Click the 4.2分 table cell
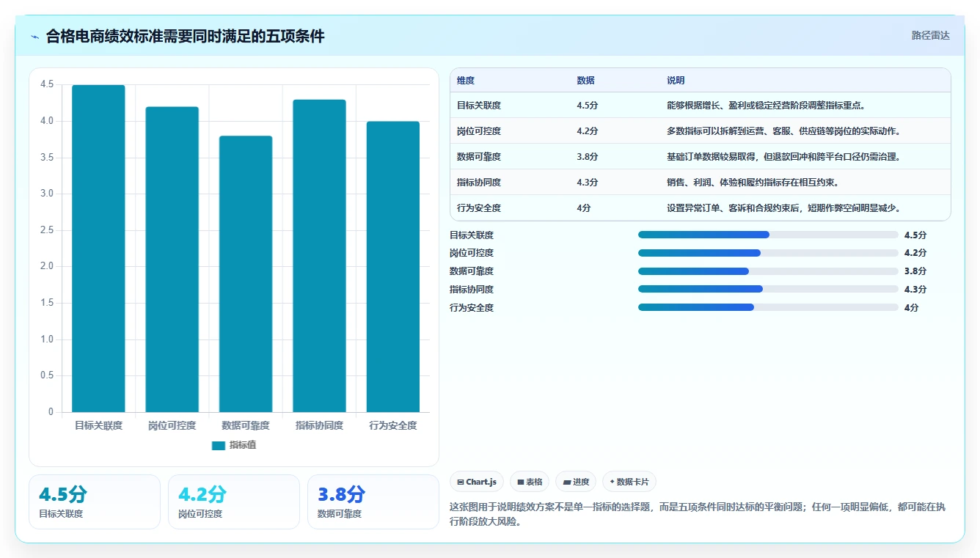This screenshot has height=558, width=980. [x=588, y=131]
